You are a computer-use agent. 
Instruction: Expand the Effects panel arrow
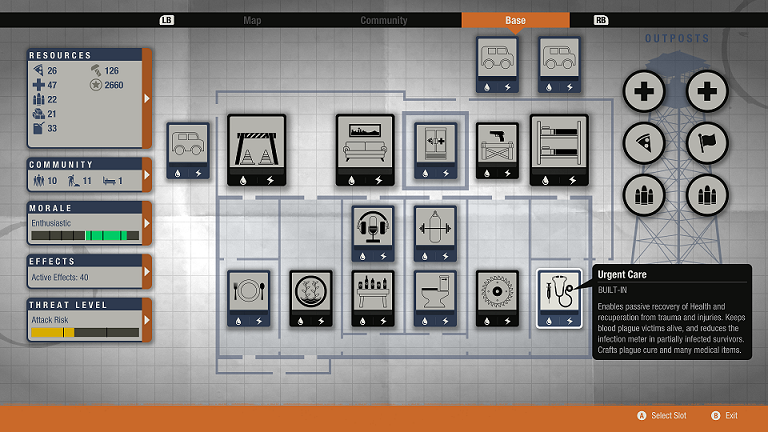pos(148,270)
